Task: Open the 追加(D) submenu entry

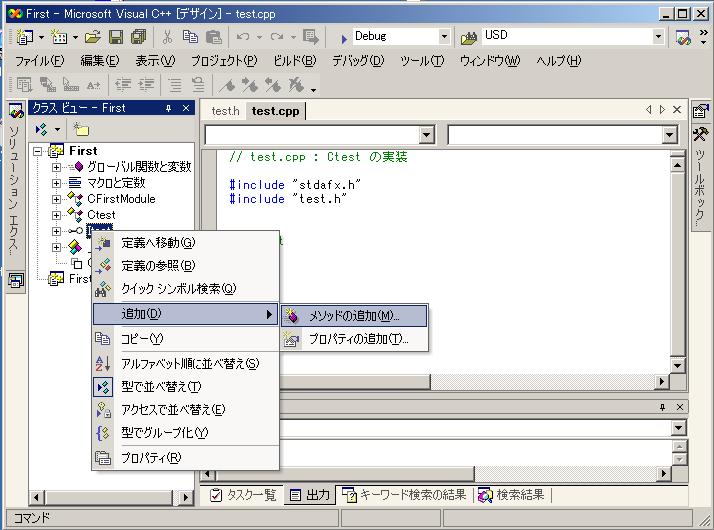Action: [186, 314]
